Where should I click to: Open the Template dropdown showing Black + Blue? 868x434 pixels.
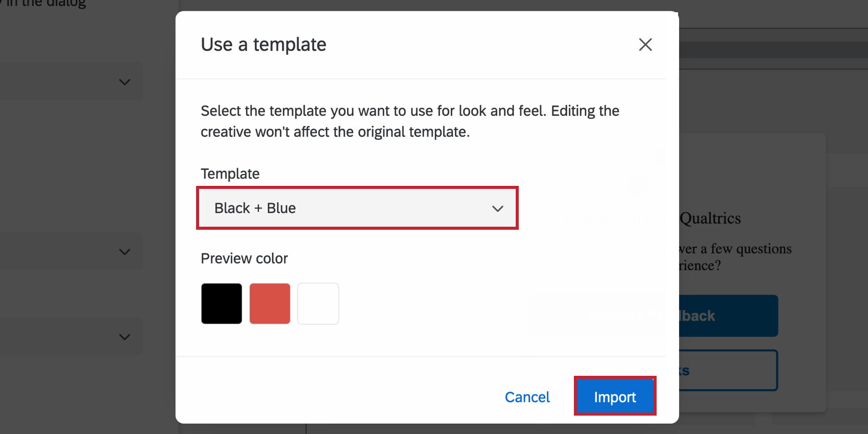(357, 208)
